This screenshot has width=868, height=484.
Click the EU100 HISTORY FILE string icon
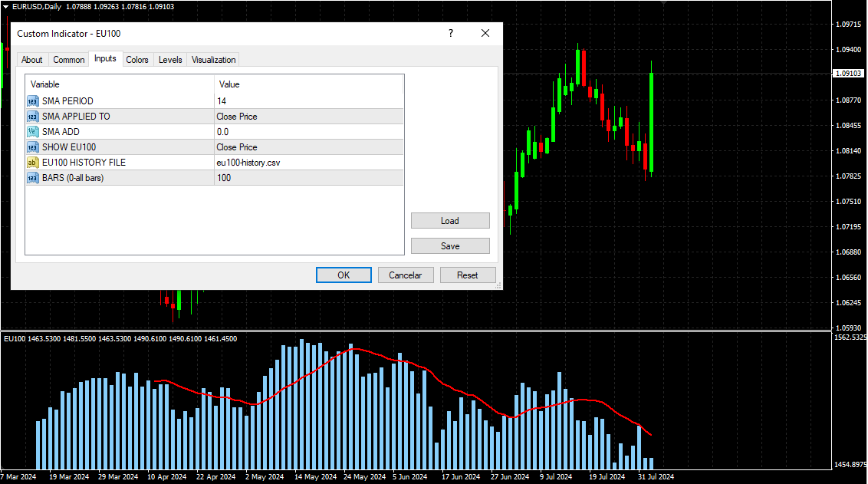tap(33, 163)
